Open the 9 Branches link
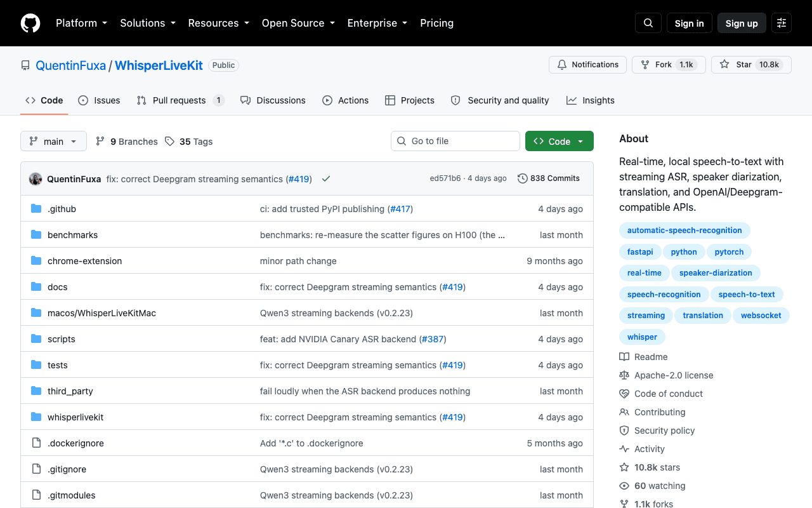Screen dimensions: 812x508 [x=126, y=141]
